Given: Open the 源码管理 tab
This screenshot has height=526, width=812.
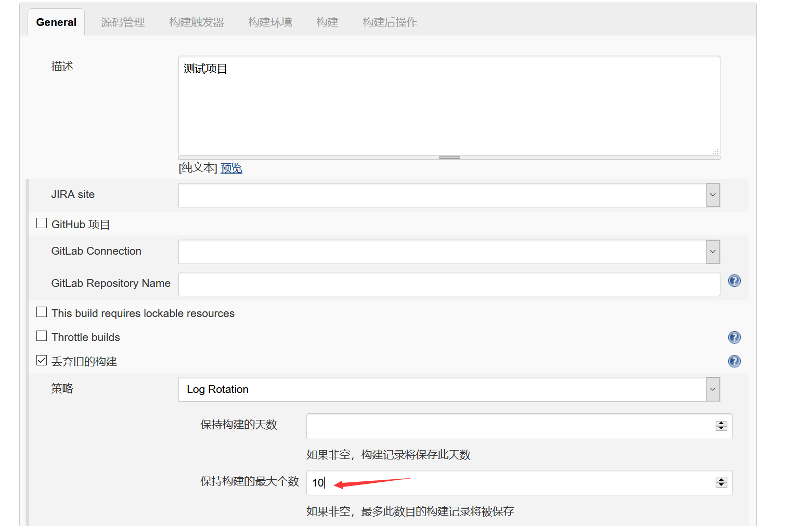Looking at the screenshot, I should pos(123,22).
